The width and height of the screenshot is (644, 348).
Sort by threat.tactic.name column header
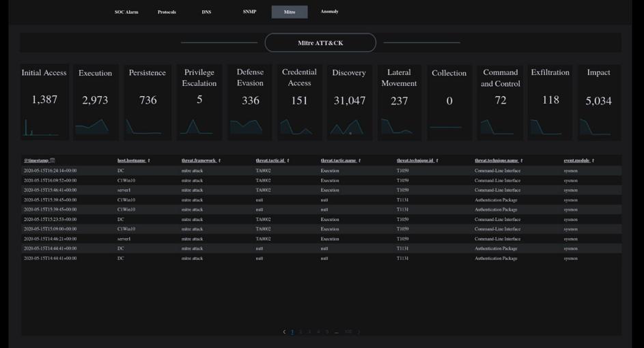pyautogui.click(x=339, y=160)
